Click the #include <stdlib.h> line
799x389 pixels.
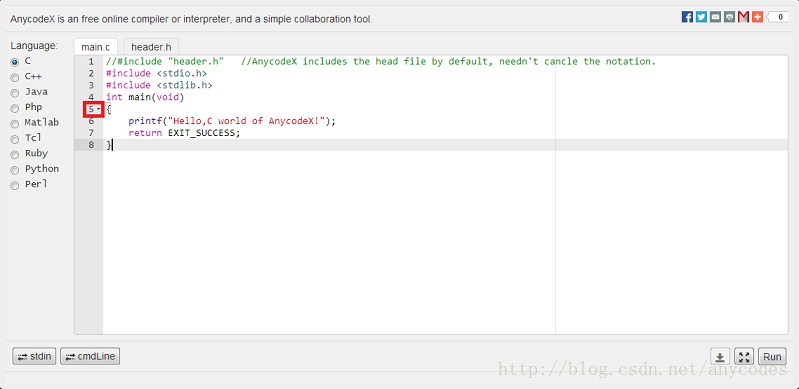(x=159, y=85)
